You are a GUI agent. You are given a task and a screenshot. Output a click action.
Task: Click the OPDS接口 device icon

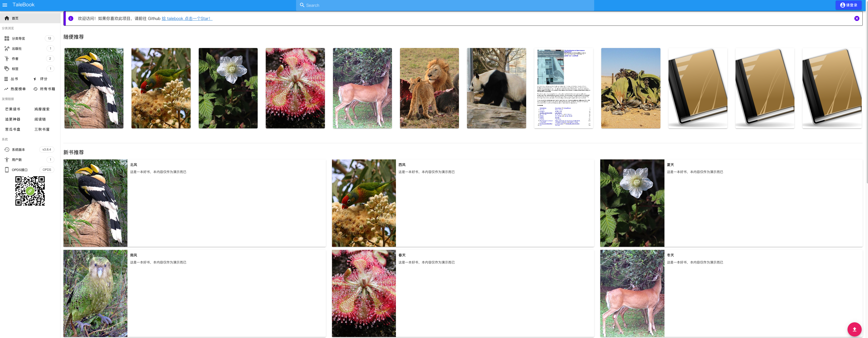coord(7,170)
